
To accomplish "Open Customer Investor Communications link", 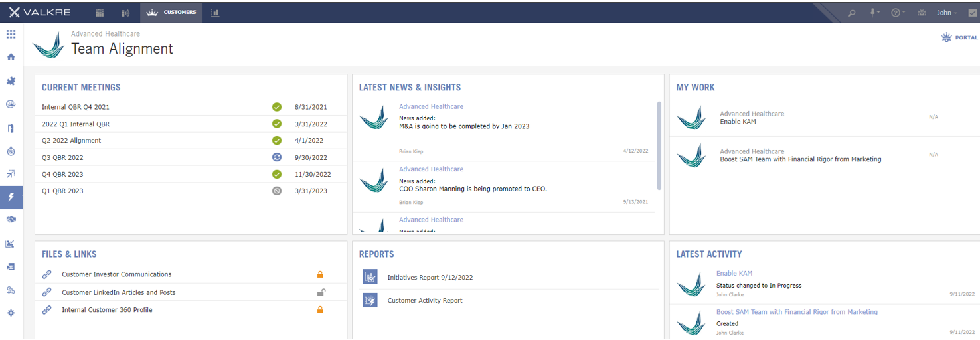I will tap(117, 274).
